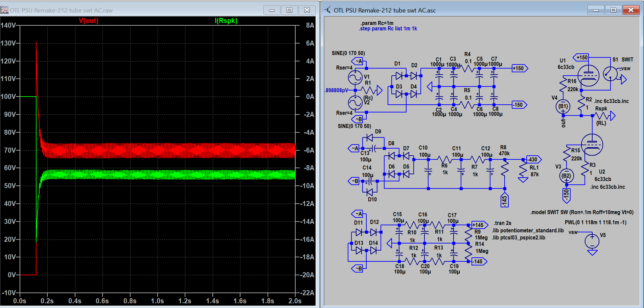Click the +145 net label flag
The image size is (644, 308).
(480, 225)
